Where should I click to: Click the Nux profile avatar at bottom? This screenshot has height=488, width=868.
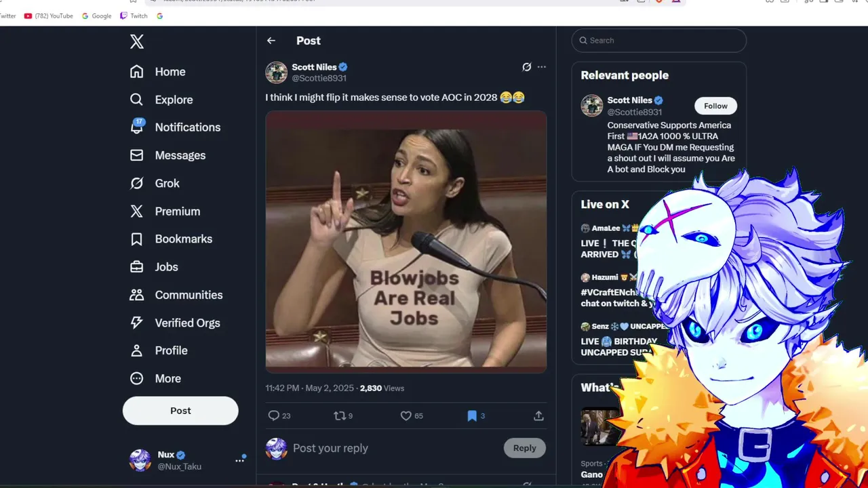140,460
